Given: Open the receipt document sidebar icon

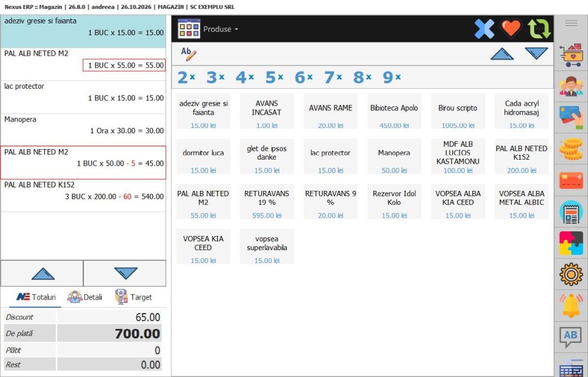Looking at the screenshot, I should (571, 212).
